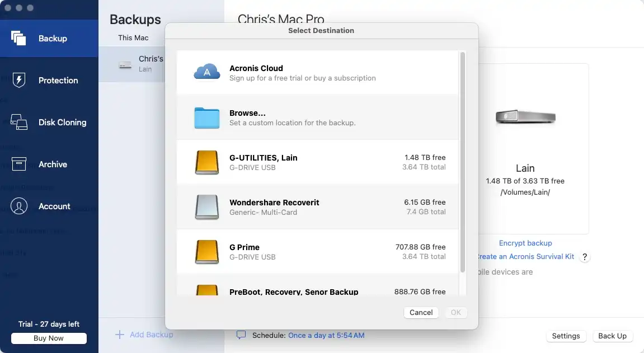Click the This Mac heading

(x=133, y=38)
